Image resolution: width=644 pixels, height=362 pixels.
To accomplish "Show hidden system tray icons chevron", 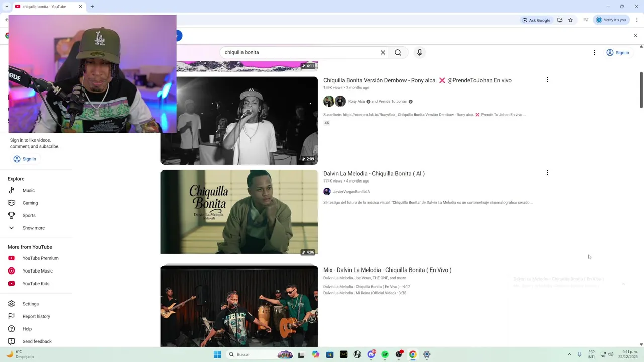I will tap(569, 354).
